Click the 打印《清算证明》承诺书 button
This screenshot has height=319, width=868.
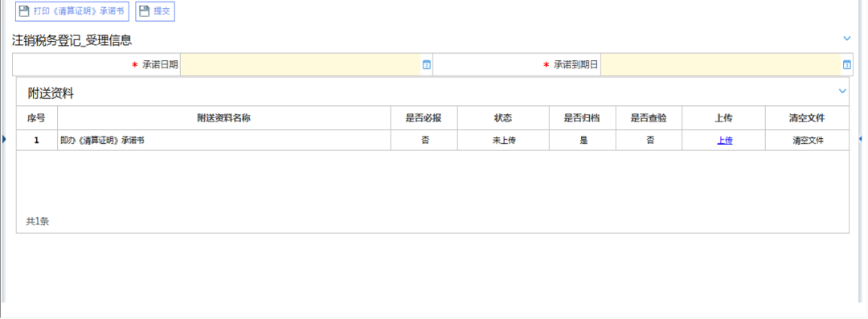point(72,11)
